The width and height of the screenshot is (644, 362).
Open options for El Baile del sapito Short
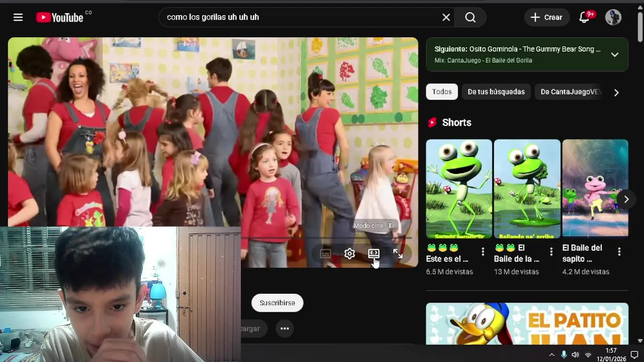point(619,251)
